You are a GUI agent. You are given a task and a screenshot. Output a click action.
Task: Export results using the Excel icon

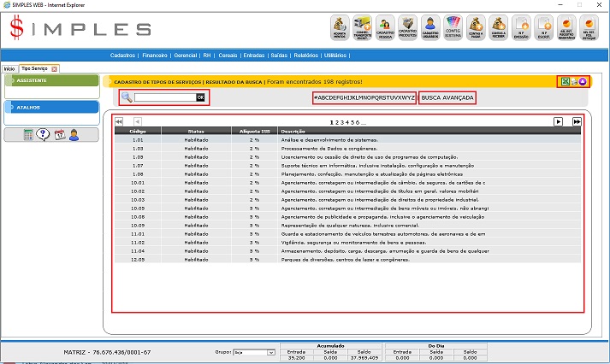point(565,81)
